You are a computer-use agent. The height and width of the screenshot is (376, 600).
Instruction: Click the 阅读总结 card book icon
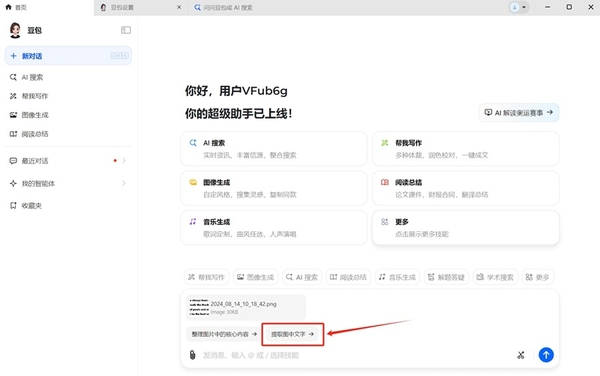click(x=385, y=182)
